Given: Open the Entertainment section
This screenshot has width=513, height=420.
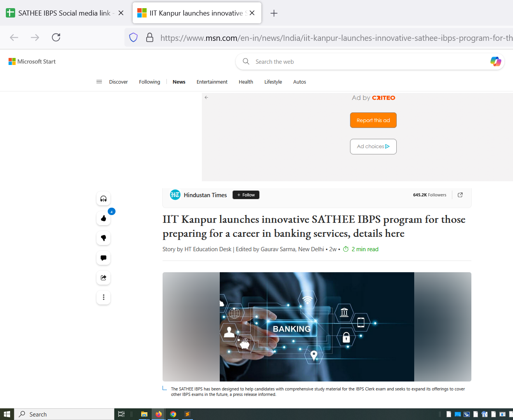Looking at the screenshot, I should [212, 82].
